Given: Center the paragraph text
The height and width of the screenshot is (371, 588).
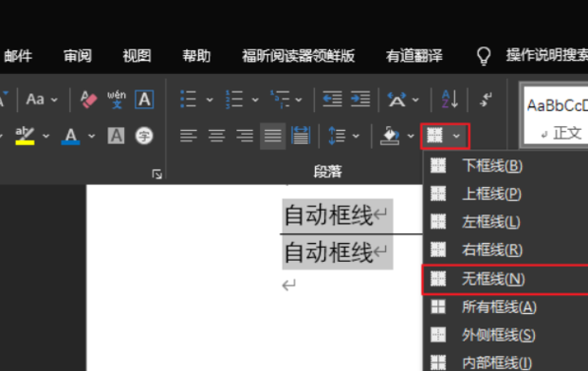Looking at the screenshot, I should tap(217, 136).
